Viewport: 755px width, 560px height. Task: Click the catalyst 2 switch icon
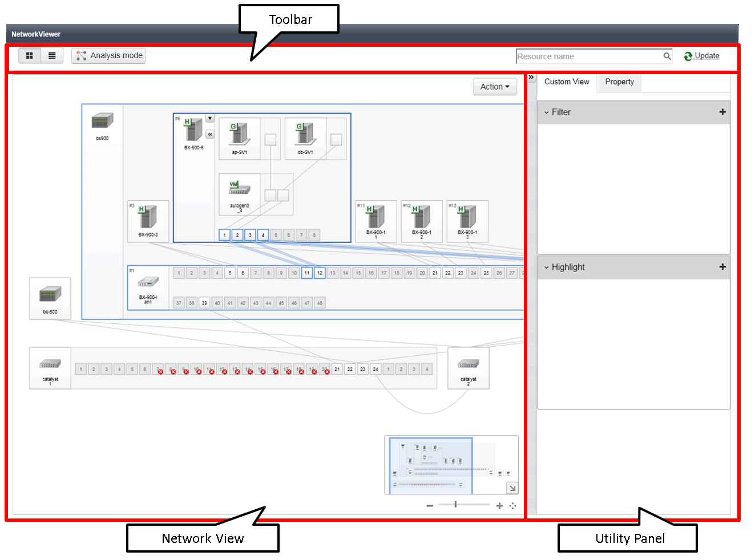click(x=468, y=364)
